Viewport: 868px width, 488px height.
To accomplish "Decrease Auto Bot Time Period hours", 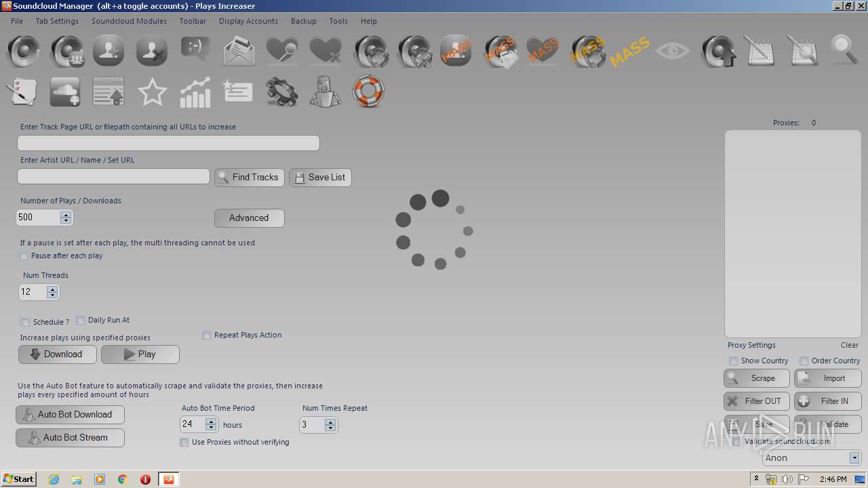I will [211, 428].
